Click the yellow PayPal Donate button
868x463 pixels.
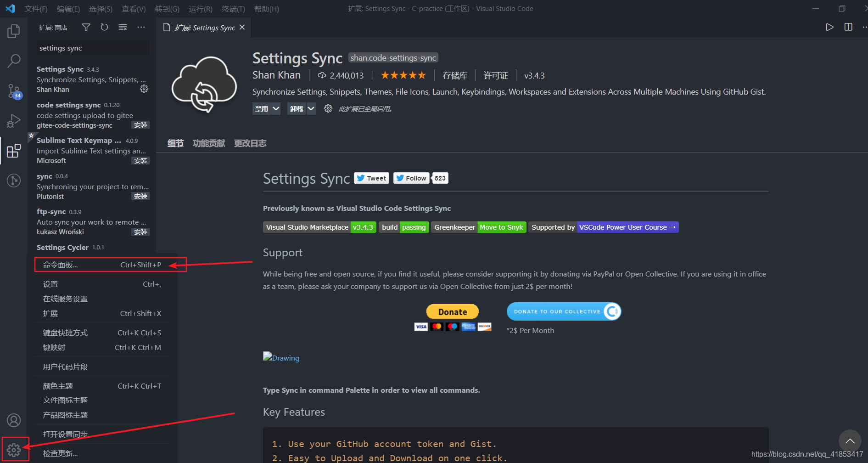(453, 312)
